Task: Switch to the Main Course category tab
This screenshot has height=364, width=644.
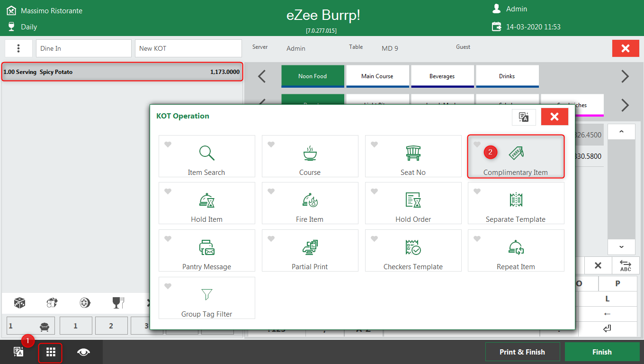Action: (377, 76)
